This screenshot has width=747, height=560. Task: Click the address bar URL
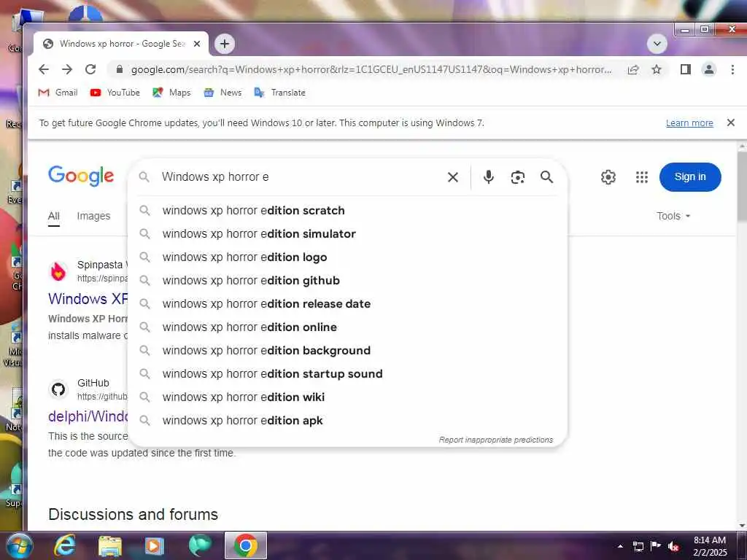(x=371, y=69)
